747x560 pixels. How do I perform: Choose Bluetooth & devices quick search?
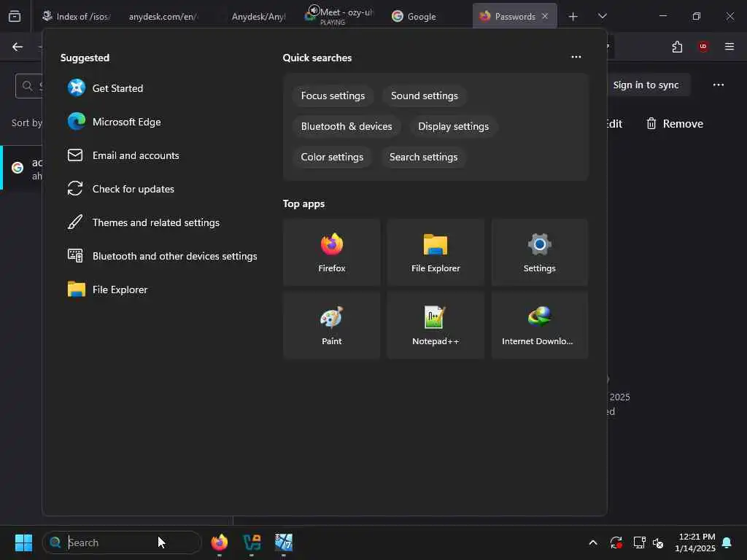(347, 126)
